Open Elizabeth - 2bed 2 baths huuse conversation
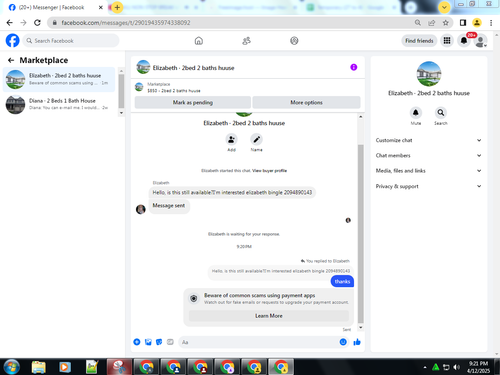 [x=59, y=79]
